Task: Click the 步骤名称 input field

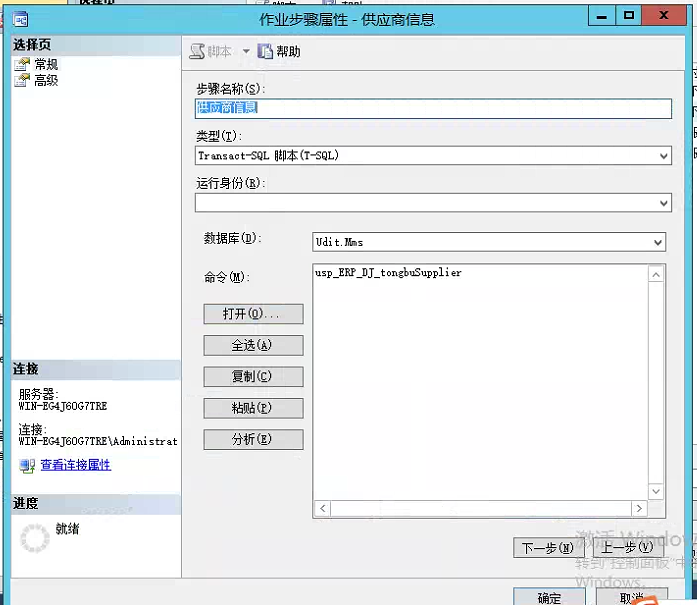Action: pos(432,108)
